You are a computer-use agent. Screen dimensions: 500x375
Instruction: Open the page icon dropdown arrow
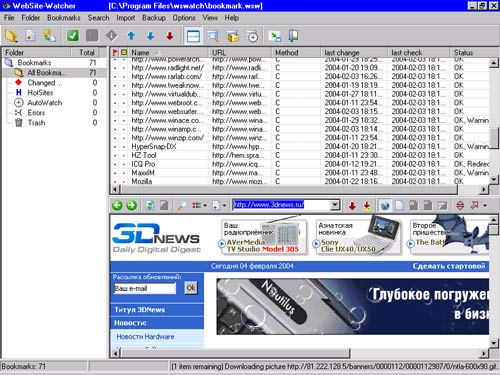(x=224, y=206)
